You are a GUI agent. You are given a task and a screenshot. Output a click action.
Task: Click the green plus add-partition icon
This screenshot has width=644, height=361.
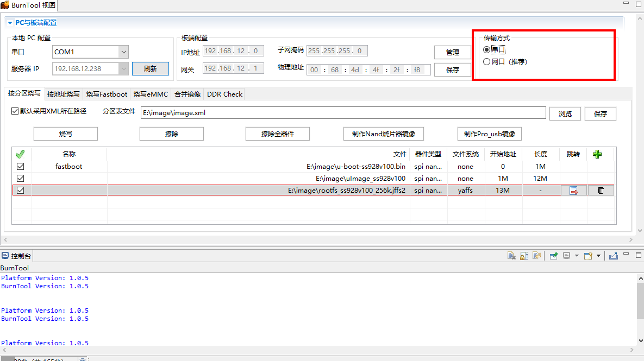click(597, 154)
